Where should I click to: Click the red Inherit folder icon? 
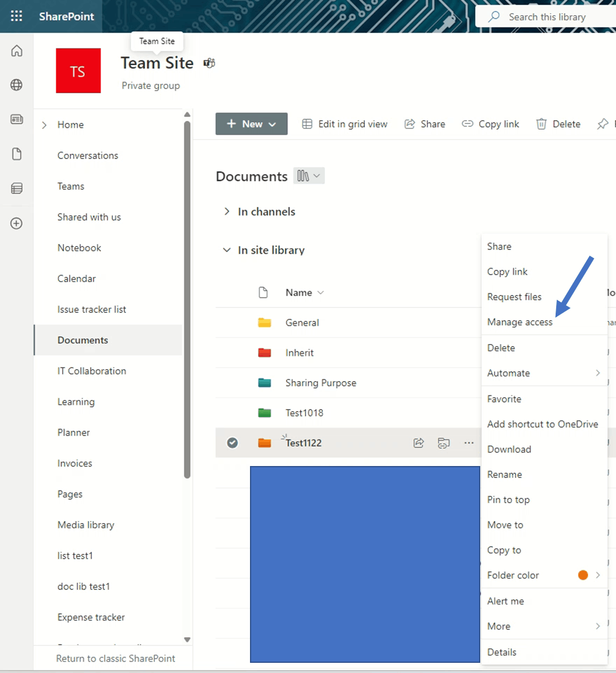[264, 352]
